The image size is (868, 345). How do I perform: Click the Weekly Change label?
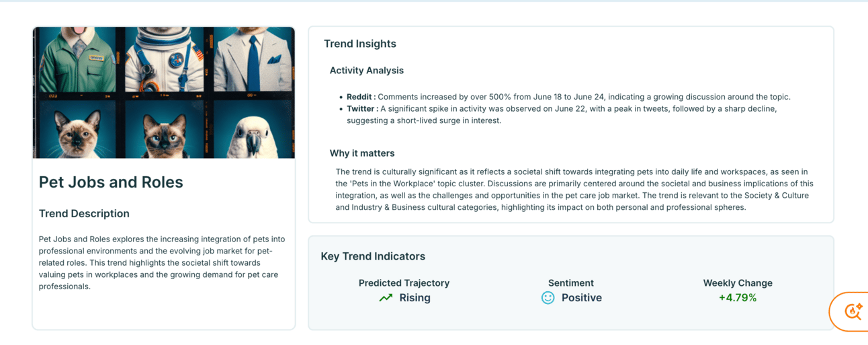[738, 283]
